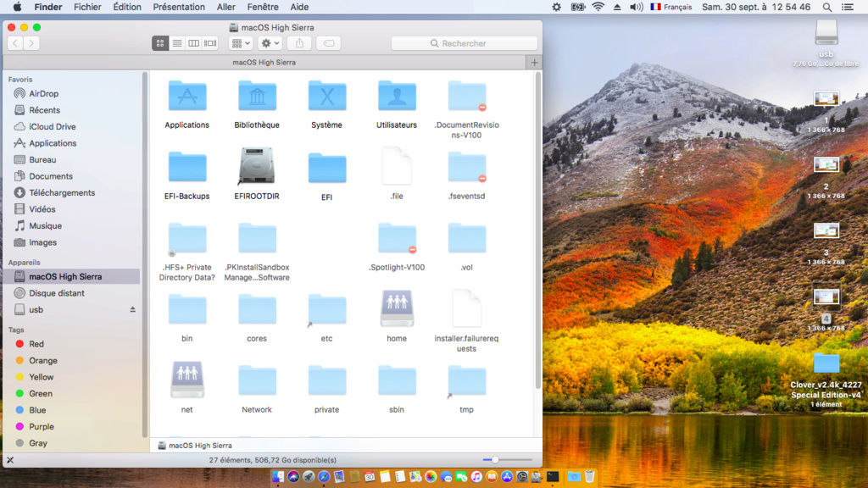868x488 pixels.
Task: Select the .vol folder
Action: tap(467, 238)
